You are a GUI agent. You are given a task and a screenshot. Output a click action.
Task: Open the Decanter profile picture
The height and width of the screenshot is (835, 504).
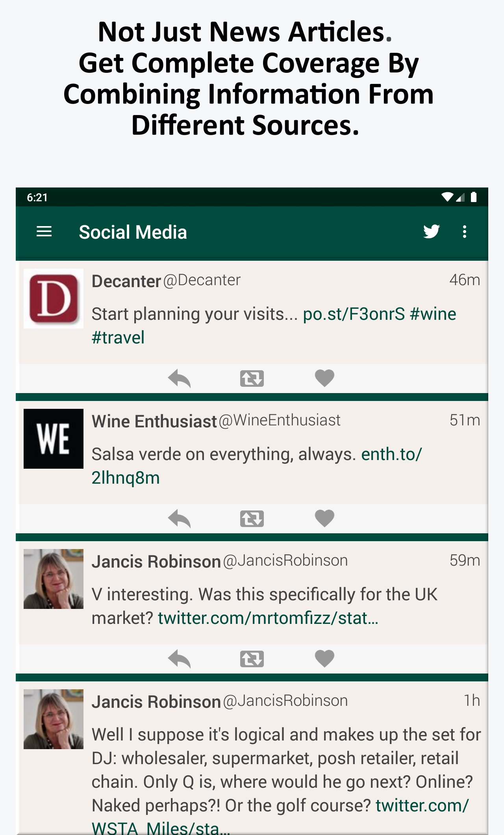[54, 299]
